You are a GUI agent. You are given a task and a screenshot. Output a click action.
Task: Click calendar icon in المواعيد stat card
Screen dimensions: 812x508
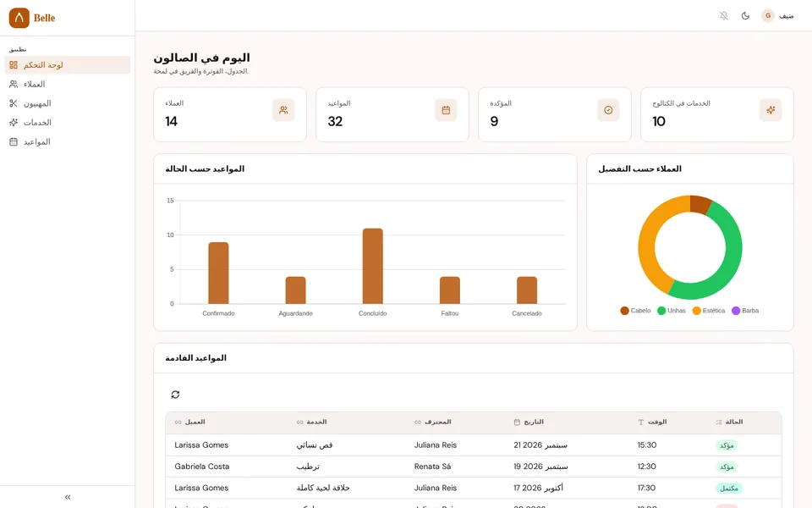[446, 110]
